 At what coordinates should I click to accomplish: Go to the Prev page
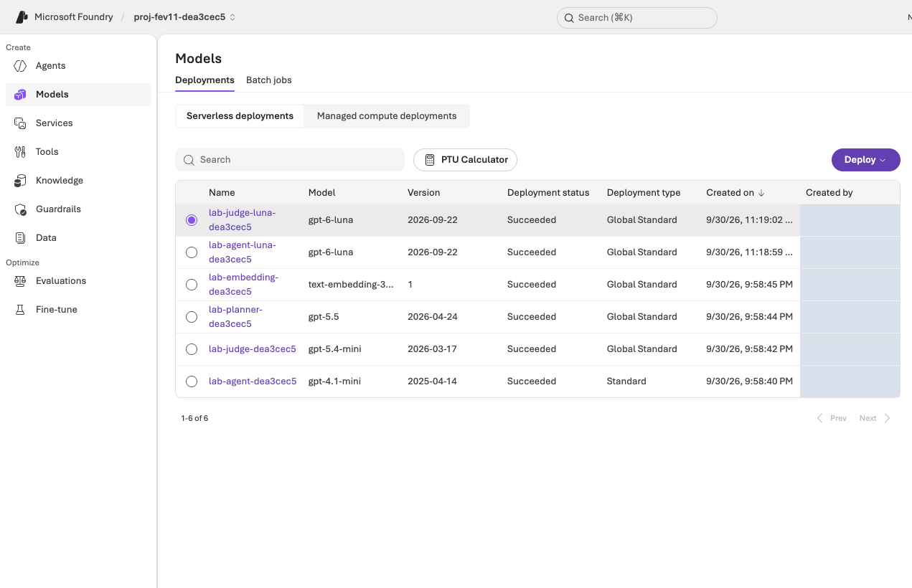832,418
